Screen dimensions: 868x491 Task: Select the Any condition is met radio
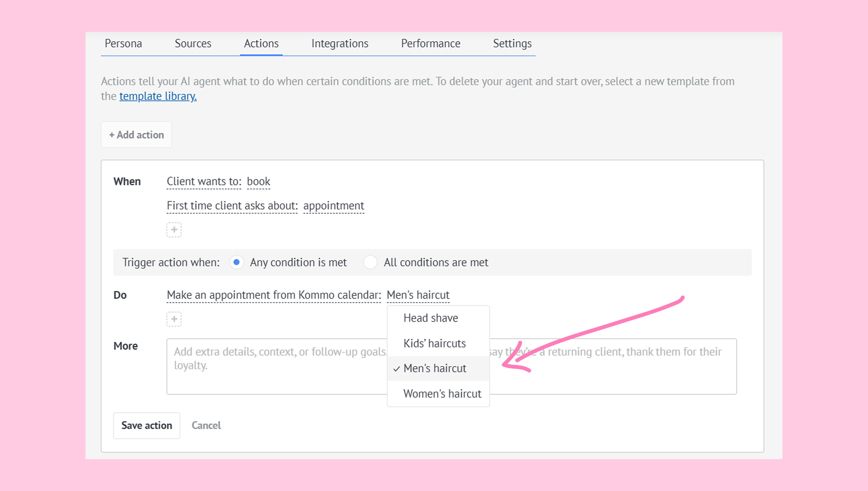(x=236, y=262)
